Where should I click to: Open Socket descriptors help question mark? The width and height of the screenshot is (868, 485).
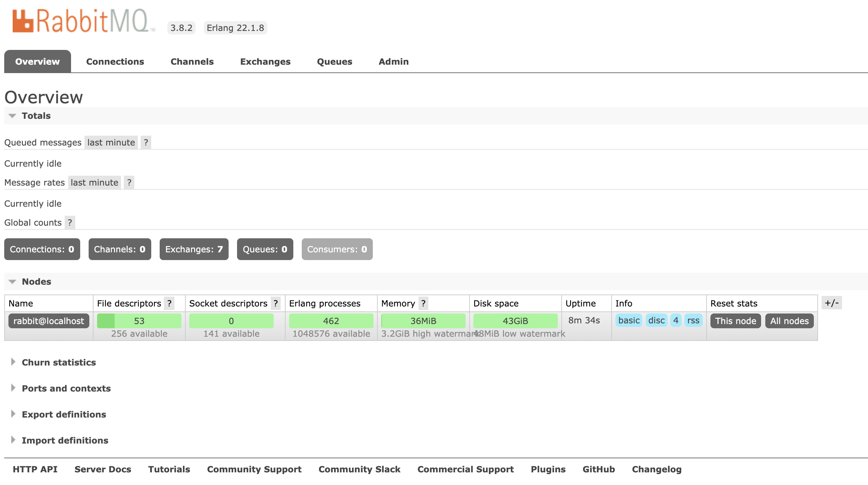[275, 303]
